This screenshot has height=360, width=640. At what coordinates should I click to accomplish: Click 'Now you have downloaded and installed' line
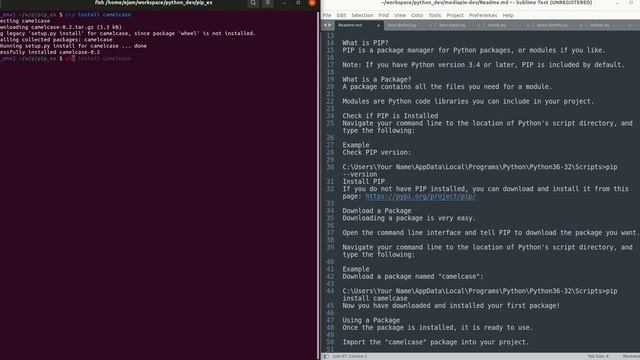pyautogui.click(x=451, y=306)
